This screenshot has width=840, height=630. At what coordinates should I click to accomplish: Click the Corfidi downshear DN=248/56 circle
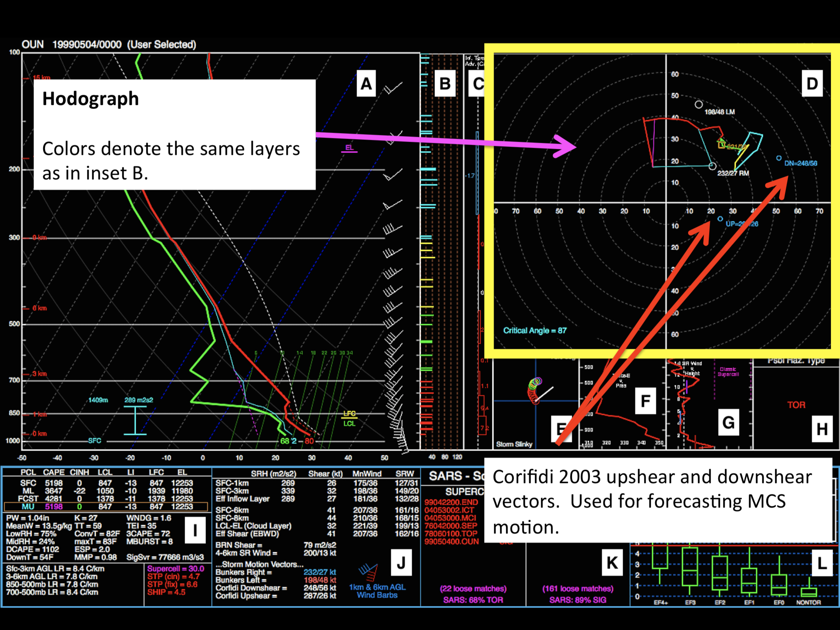coord(779,158)
